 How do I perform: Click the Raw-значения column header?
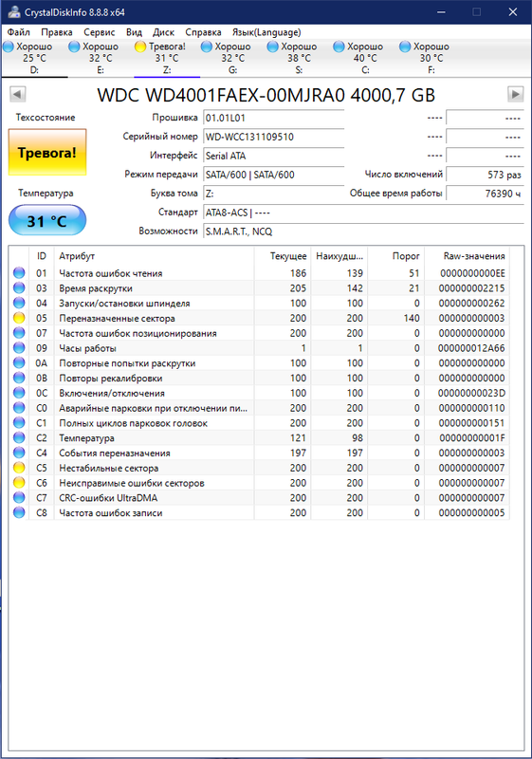pyautogui.click(x=468, y=256)
